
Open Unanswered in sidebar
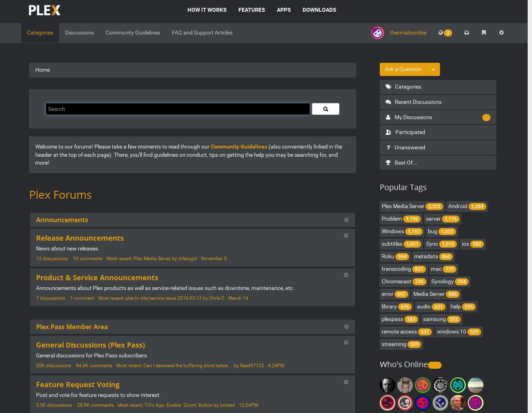(438, 148)
